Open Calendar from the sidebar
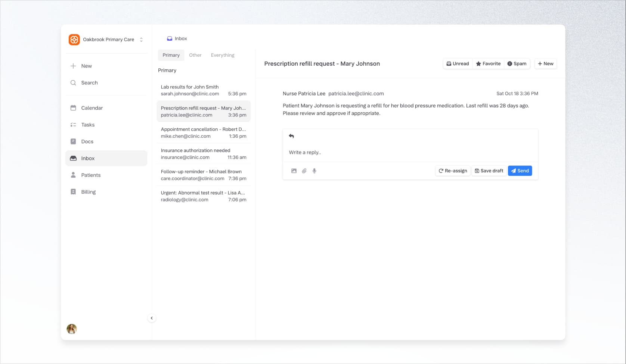626x364 pixels. coord(92,108)
